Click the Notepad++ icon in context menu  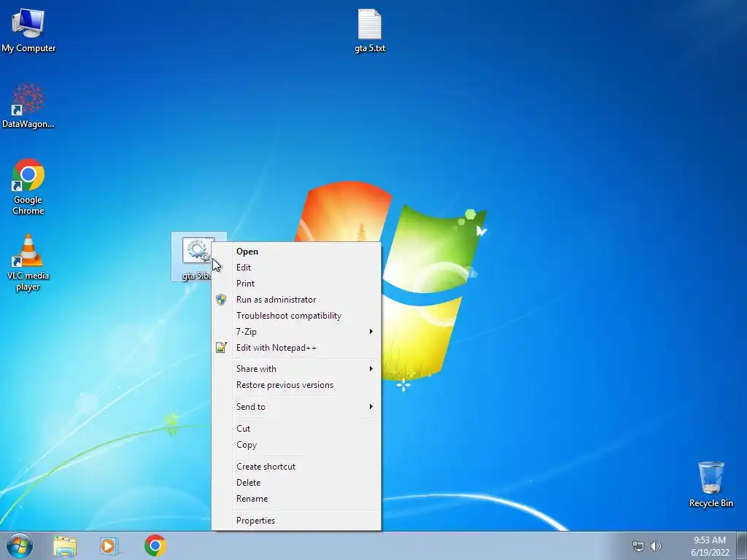pyautogui.click(x=221, y=348)
